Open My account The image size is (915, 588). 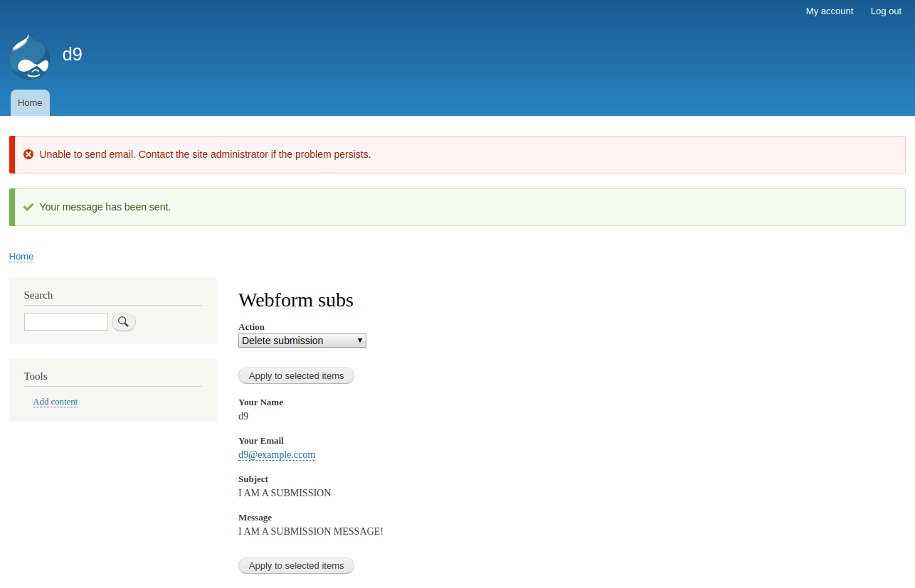829,11
